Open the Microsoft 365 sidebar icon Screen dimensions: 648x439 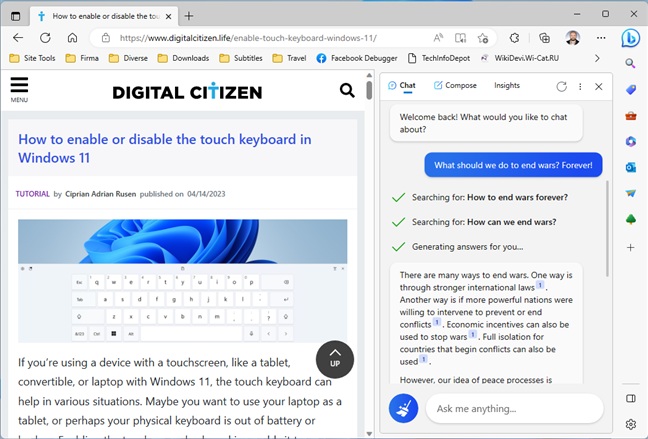pyautogui.click(x=631, y=141)
